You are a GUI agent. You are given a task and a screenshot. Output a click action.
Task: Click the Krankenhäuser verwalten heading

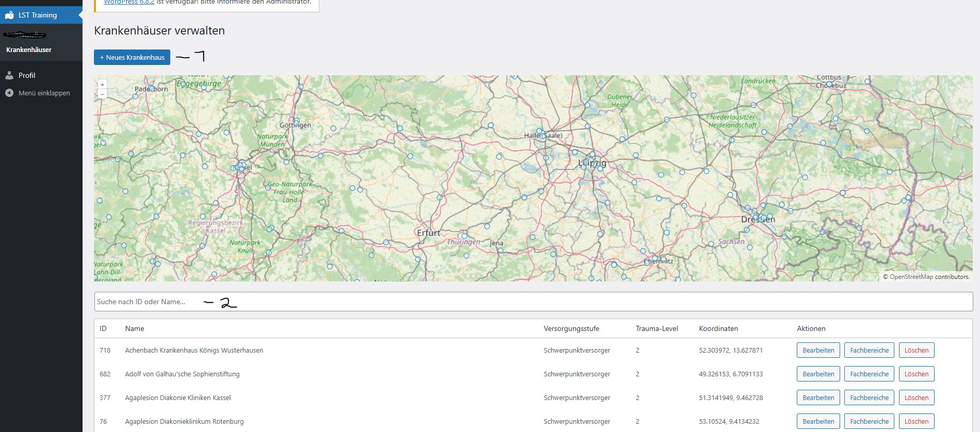pyautogui.click(x=159, y=30)
